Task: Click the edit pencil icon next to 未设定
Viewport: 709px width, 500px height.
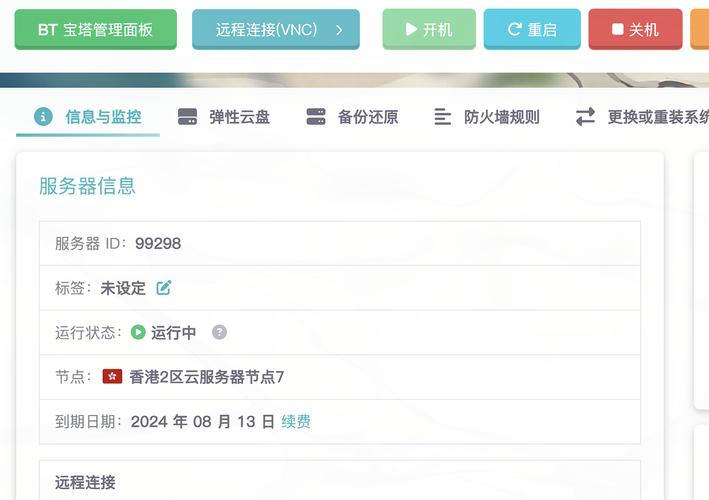Action: [x=164, y=288]
